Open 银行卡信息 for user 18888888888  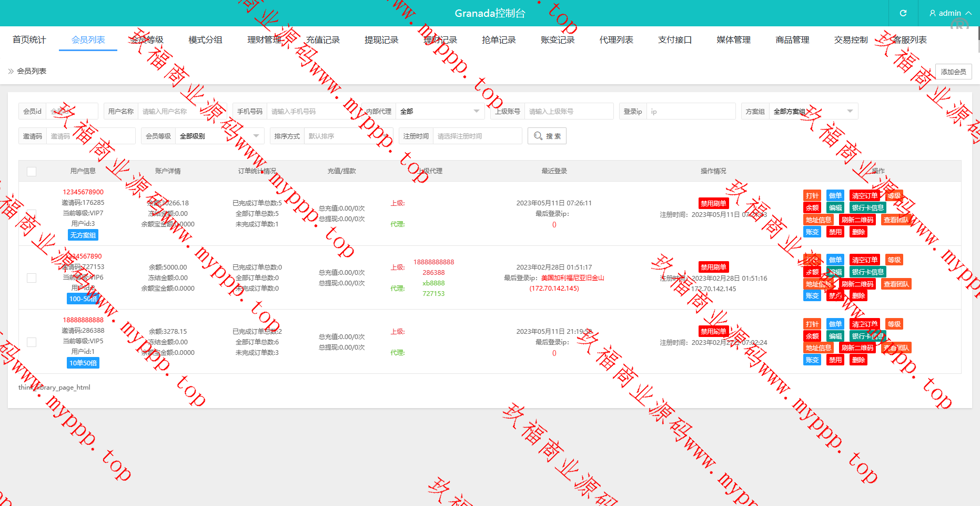pos(868,336)
